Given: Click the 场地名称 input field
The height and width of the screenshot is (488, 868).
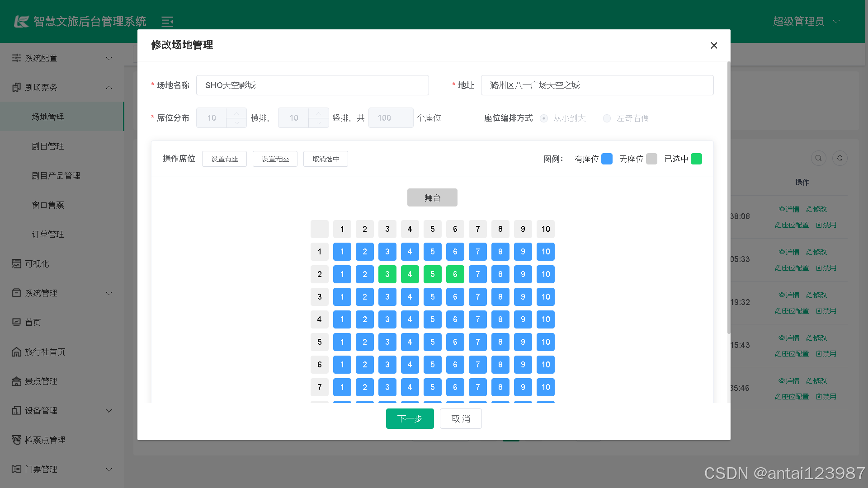Looking at the screenshot, I should point(312,85).
